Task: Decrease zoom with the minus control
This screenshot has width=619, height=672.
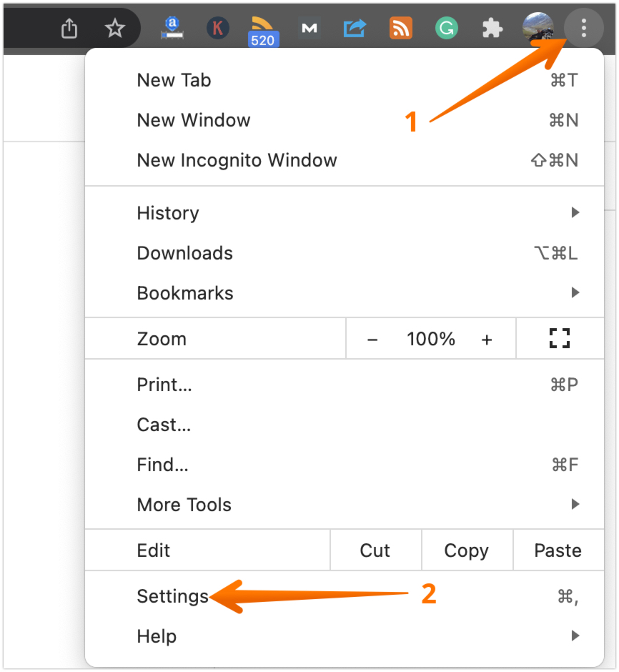Action: point(372,338)
